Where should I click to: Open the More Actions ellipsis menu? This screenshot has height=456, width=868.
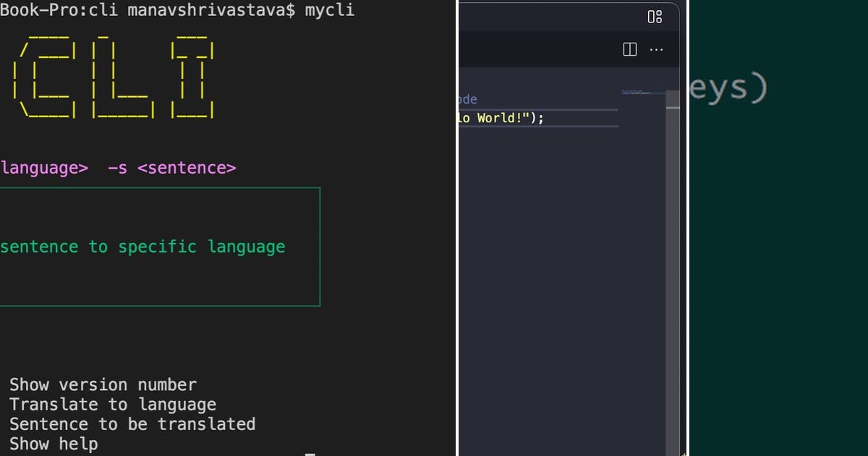point(656,49)
